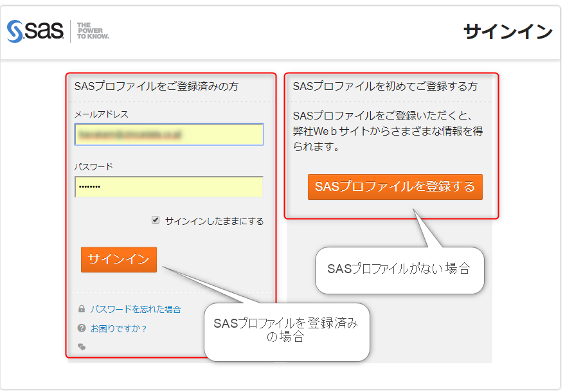Click the THE POWER TO KNOW tagline

(x=93, y=31)
